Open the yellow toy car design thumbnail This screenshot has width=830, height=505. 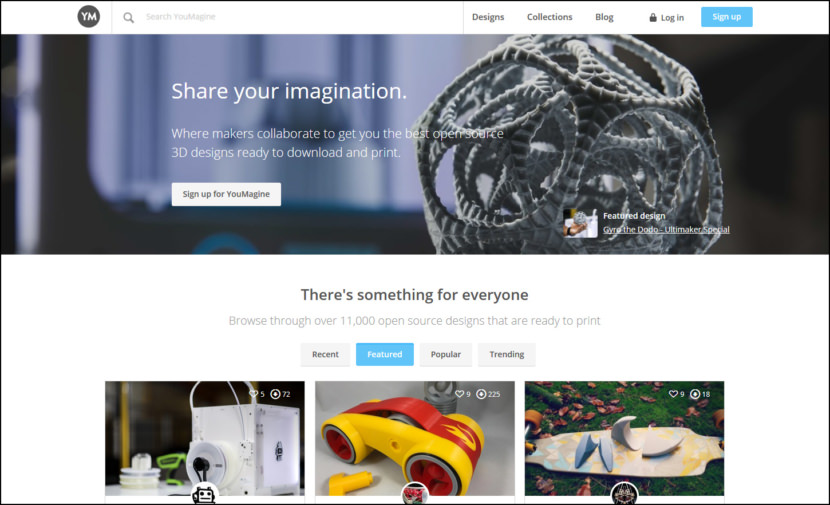(x=414, y=438)
